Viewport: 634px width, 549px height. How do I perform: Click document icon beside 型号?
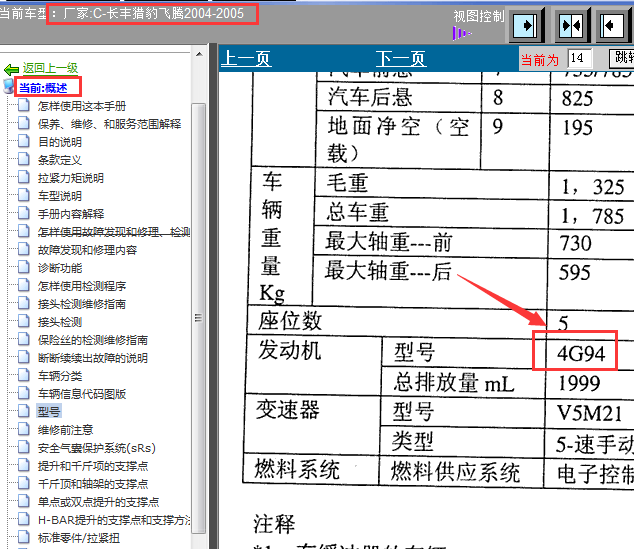tap(24, 411)
